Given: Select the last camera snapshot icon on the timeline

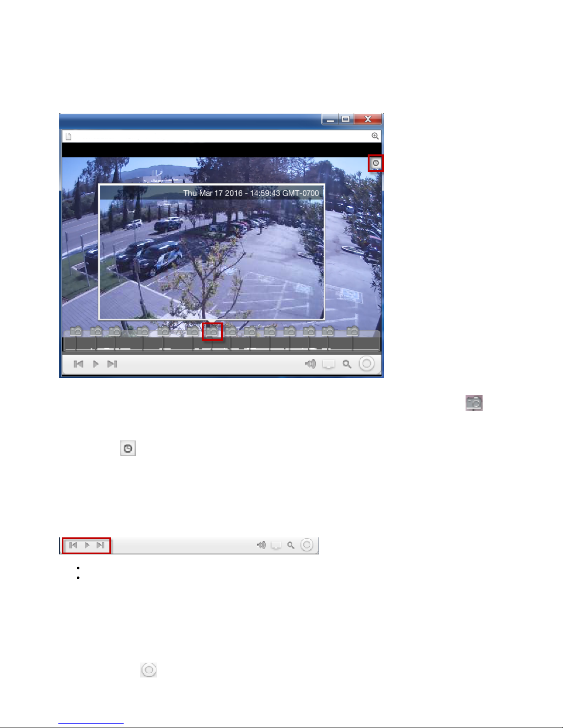Looking at the screenshot, I should coord(353,331).
